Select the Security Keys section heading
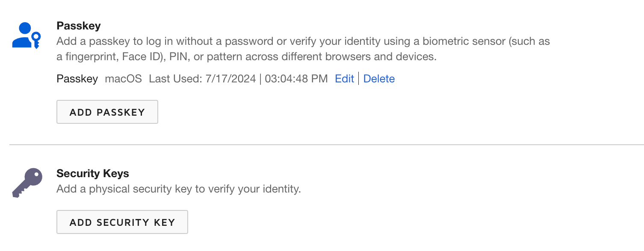This screenshot has height=251, width=644. [93, 173]
